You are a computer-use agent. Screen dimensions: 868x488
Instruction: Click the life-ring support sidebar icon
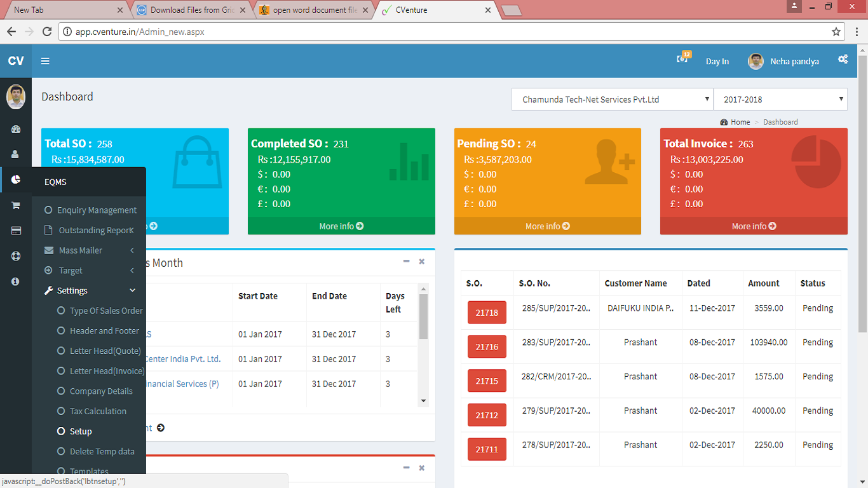tap(16, 256)
